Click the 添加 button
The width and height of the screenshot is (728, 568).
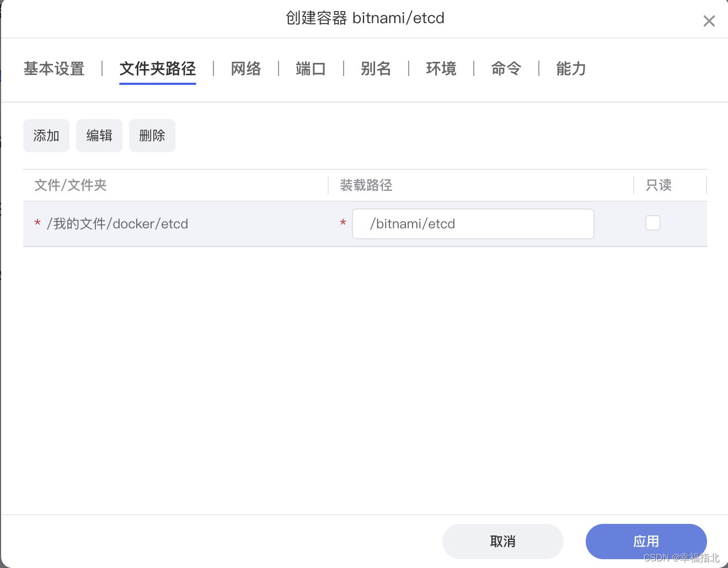pos(46,136)
